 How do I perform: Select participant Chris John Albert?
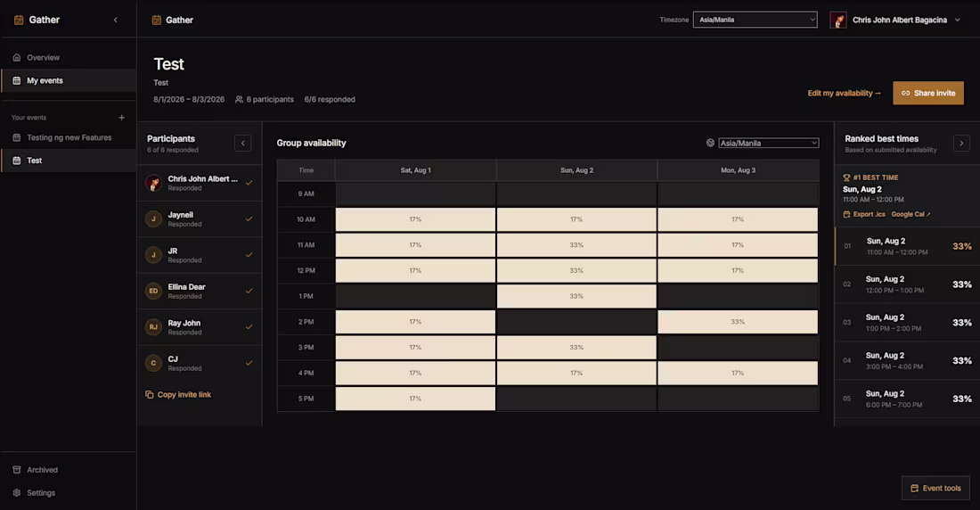click(200, 184)
